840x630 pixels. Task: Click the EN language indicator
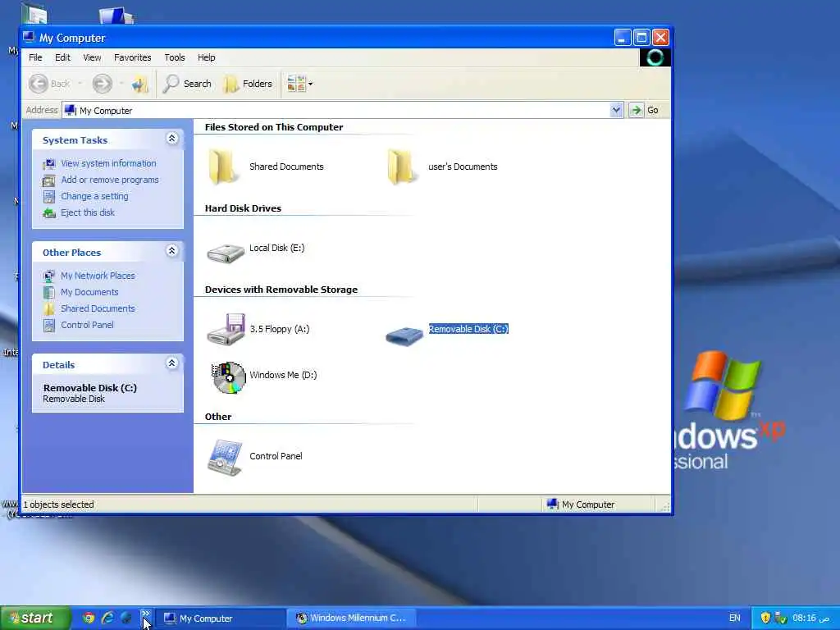pos(735,619)
